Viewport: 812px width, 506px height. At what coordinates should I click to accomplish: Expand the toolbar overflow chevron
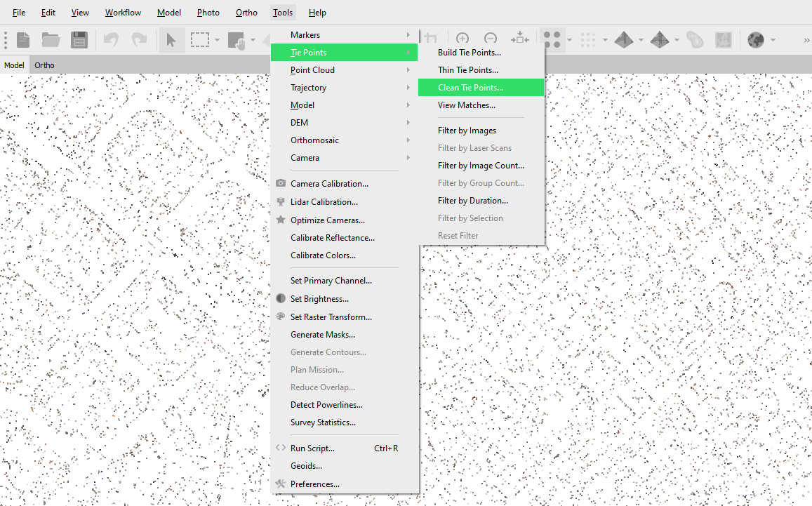tap(806, 40)
